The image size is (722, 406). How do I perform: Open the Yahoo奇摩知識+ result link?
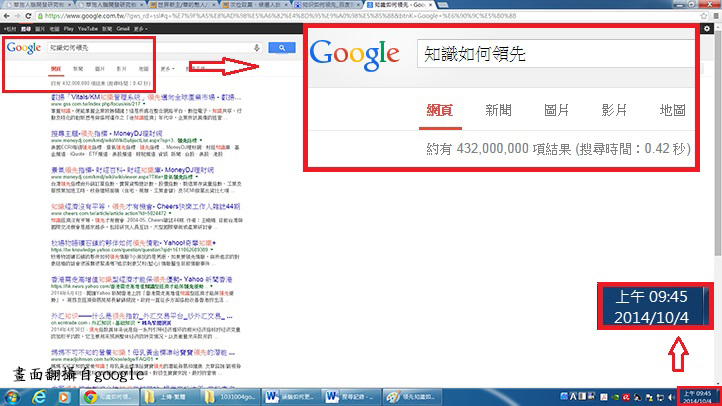click(x=134, y=243)
